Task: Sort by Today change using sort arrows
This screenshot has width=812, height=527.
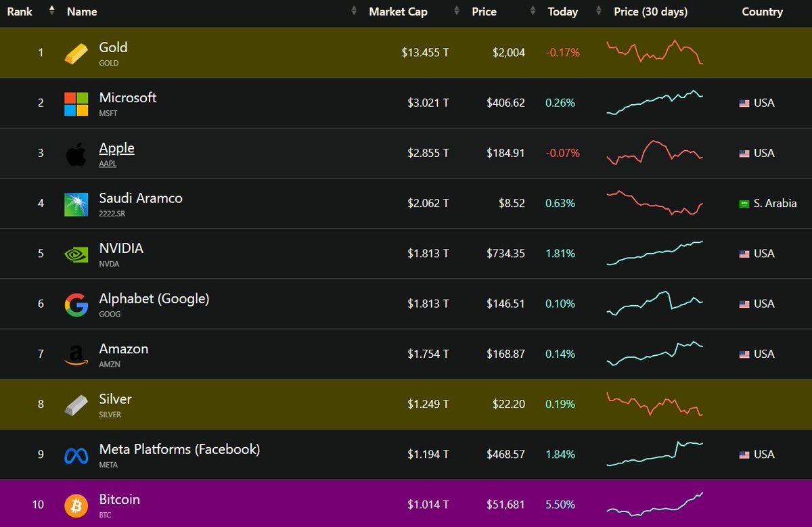Action: click(x=598, y=11)
